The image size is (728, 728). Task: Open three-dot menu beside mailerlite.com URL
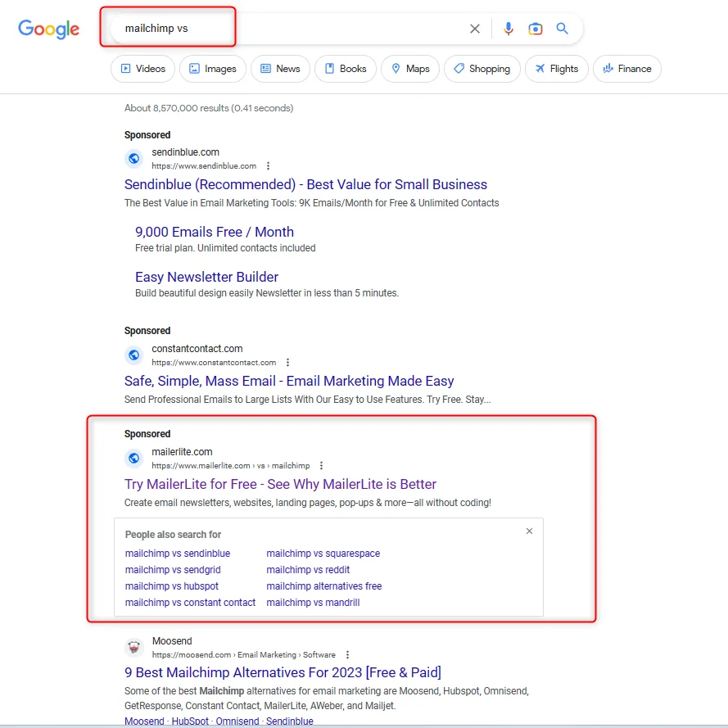tap(321, 466)
